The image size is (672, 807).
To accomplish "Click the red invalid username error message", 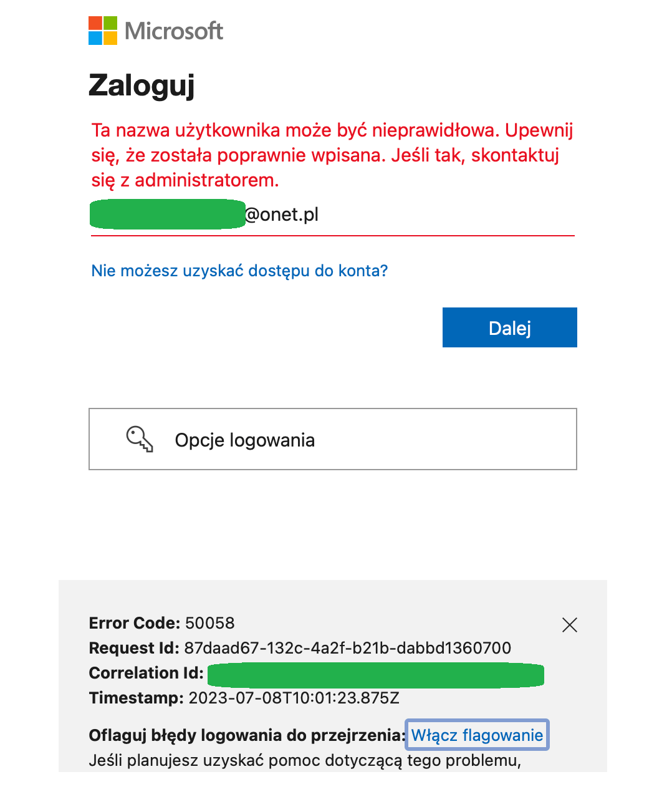I will [332, 155].
